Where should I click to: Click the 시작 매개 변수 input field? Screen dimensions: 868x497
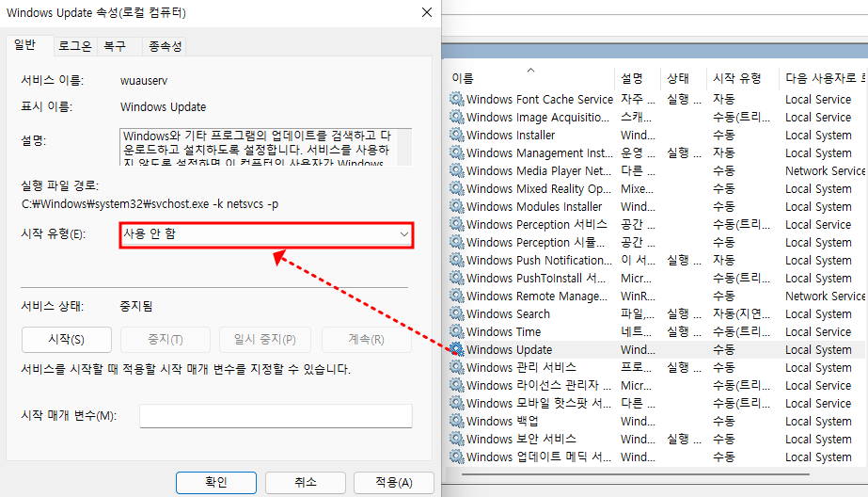[276, 415]
